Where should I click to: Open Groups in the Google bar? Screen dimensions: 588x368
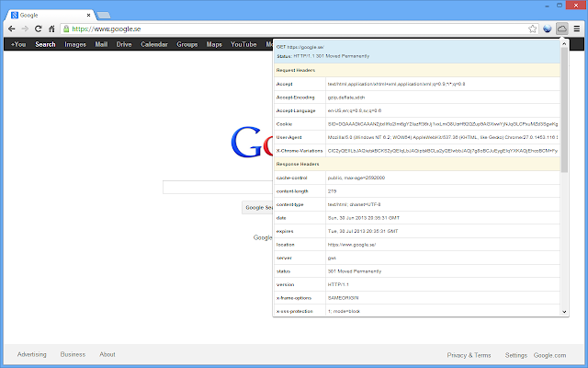tap(187, 44)
